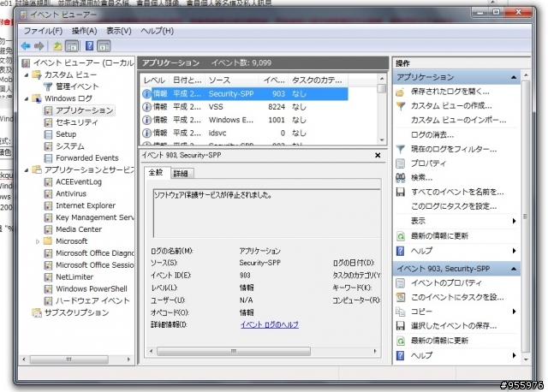
Task: Click the 検索 binoculars icon
Action: 401,177
